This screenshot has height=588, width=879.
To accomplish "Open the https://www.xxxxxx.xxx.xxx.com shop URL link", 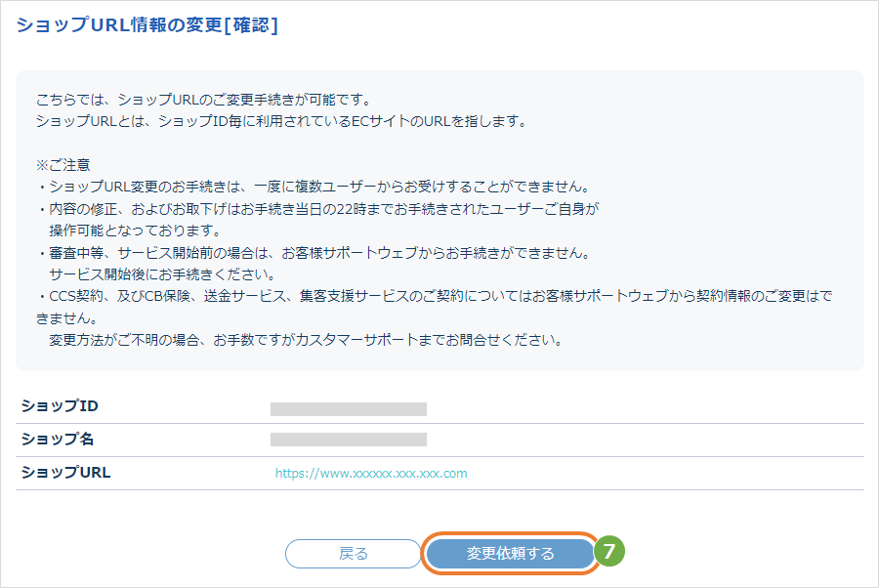I will point(371,473).
